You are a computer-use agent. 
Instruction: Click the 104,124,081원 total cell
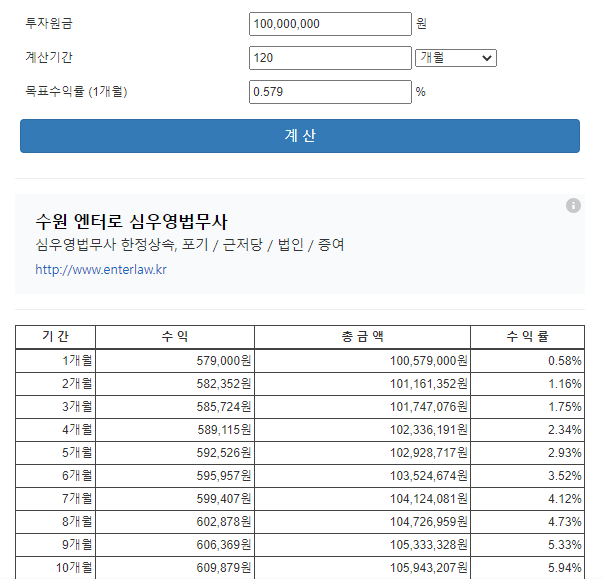coord(362,499)
